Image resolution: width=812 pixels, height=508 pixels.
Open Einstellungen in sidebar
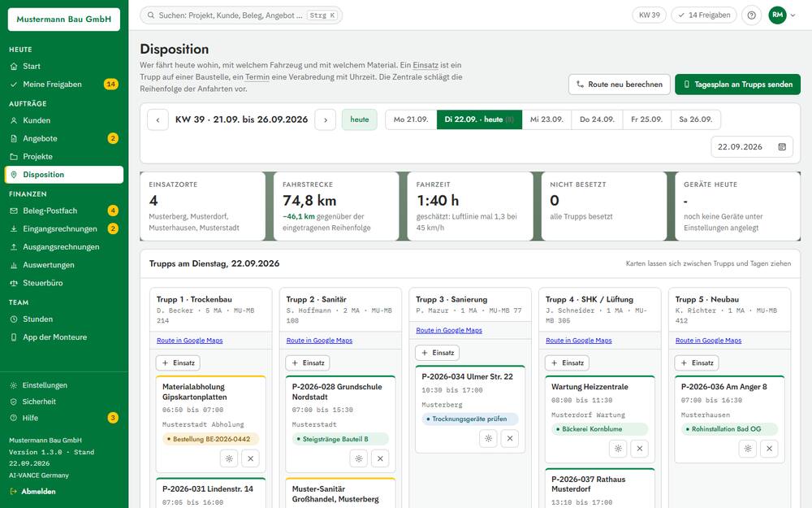[x=64, y=385]
